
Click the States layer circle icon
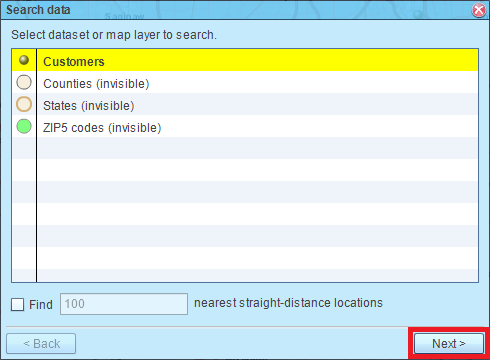click(x=24, y=104)
